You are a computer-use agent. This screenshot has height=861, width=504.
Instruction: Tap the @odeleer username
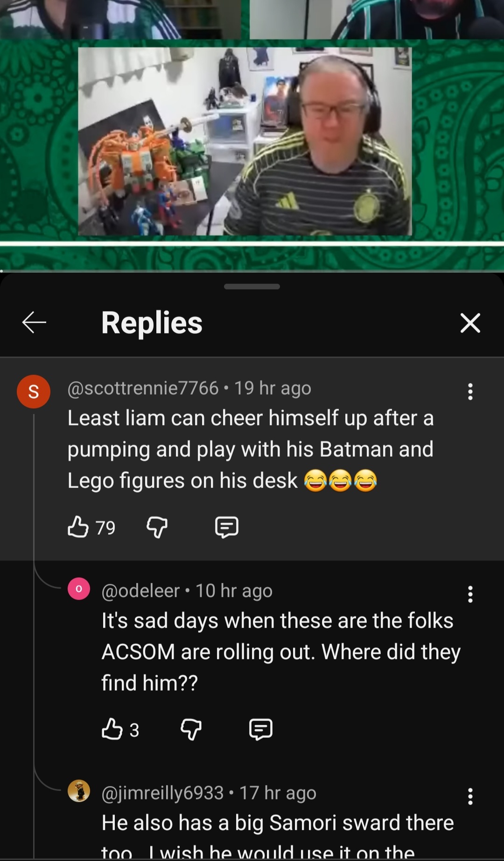[140, 591]
